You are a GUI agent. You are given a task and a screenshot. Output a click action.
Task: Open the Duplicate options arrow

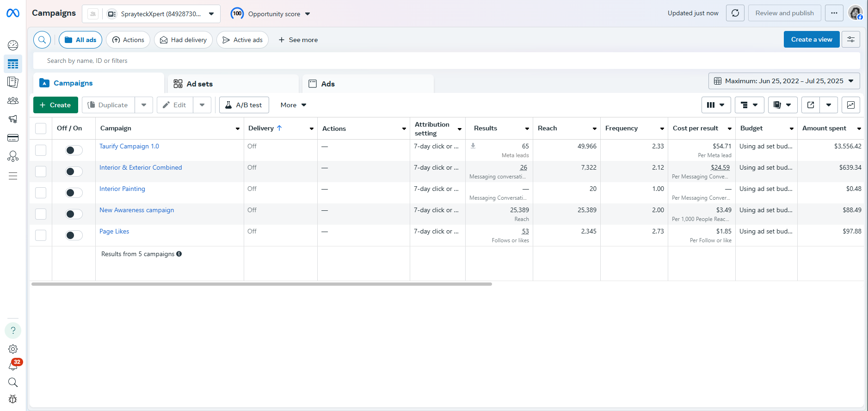coord(144,105)
